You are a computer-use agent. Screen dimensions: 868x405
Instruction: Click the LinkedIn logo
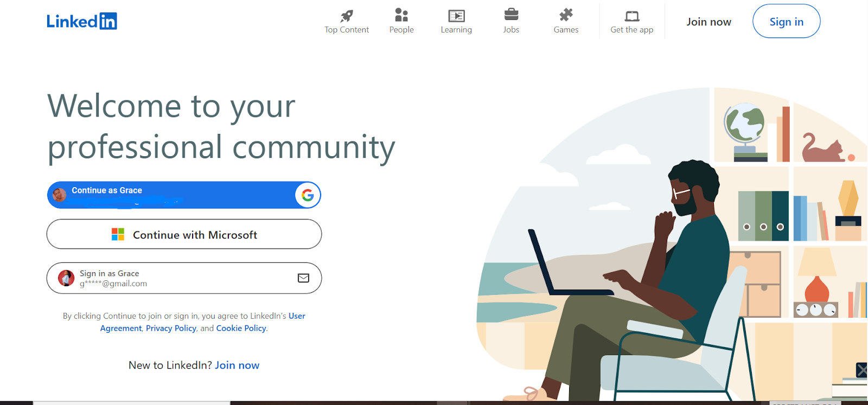pyautogui.click(x=82, y=21)
